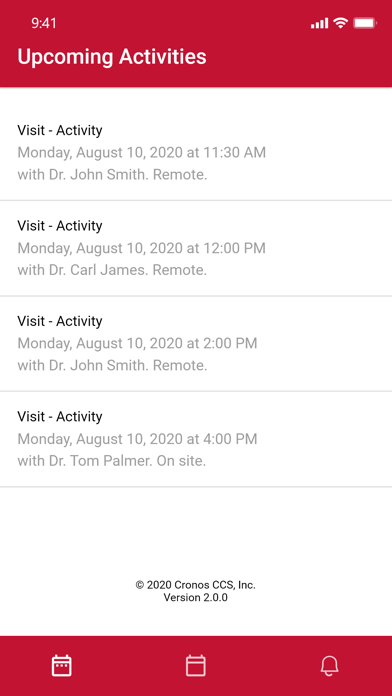This screenshot has height=696, width=392.
Task: Open notifications bell icon
Action: tap(329, 666)
